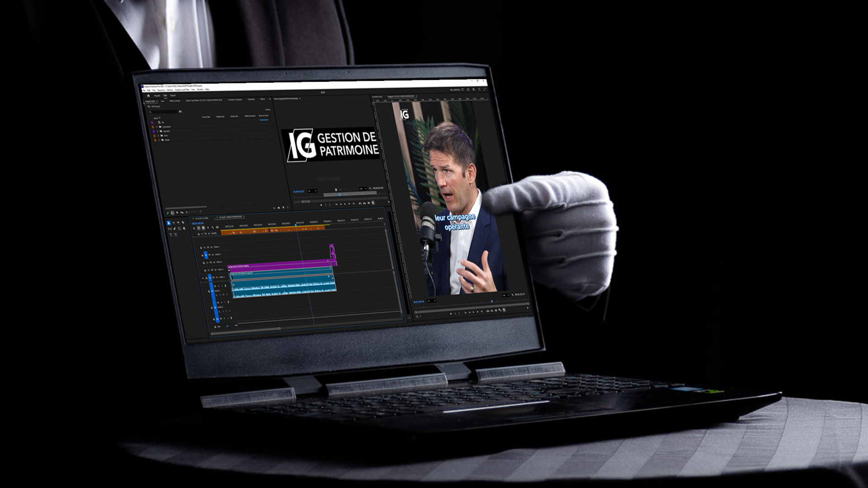The width and height of the screenshot is (868, 488).
Task: Select the Type tool
Action: click(x=171, y=235)
